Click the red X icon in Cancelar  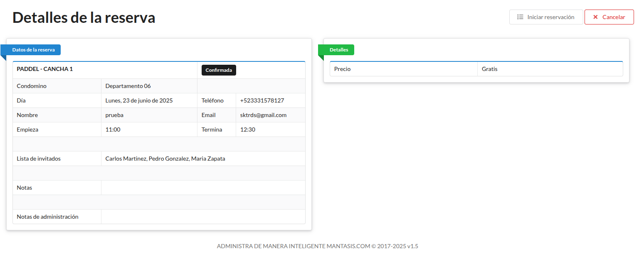[595, 17]
